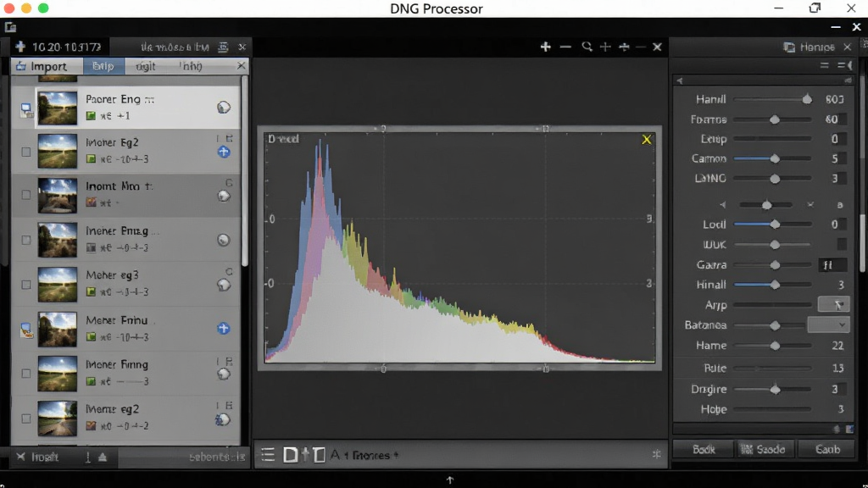
Task: Click the blue plus icon on Mener Fninu row
Action: 224,328
